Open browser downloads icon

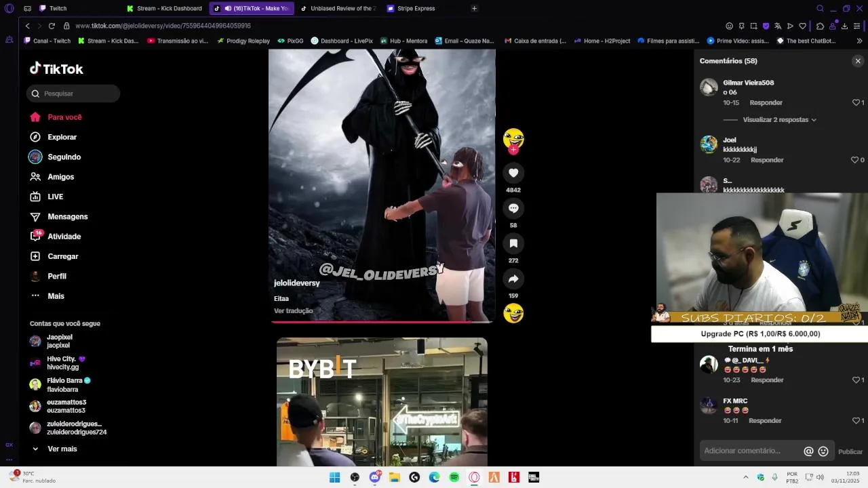click(x=844, y=26)
